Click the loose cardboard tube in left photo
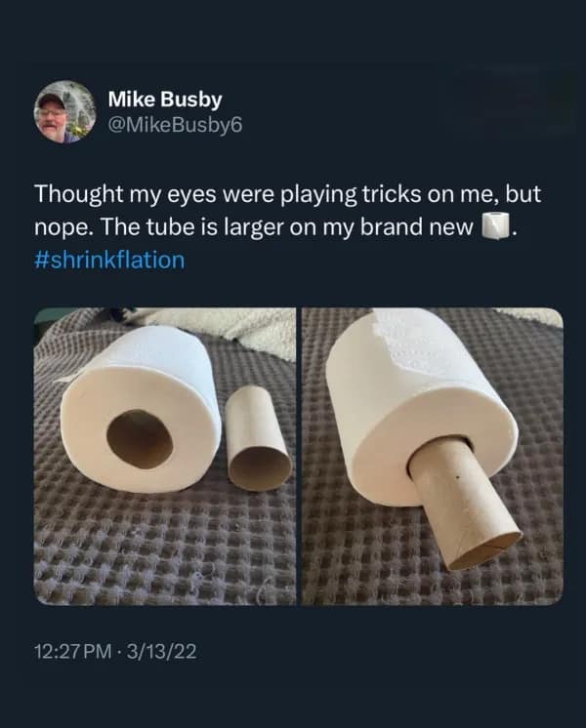 coord(258,437)
